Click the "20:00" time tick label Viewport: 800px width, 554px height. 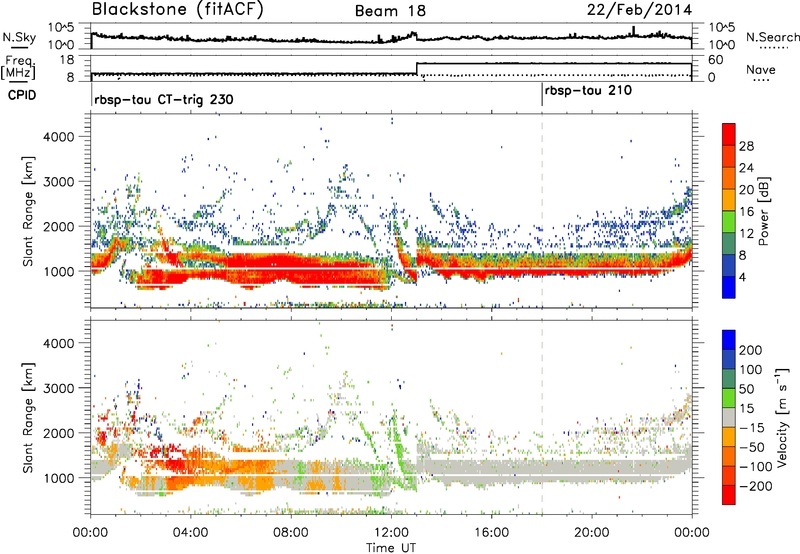pyautogui.click(x=591, y=533)
